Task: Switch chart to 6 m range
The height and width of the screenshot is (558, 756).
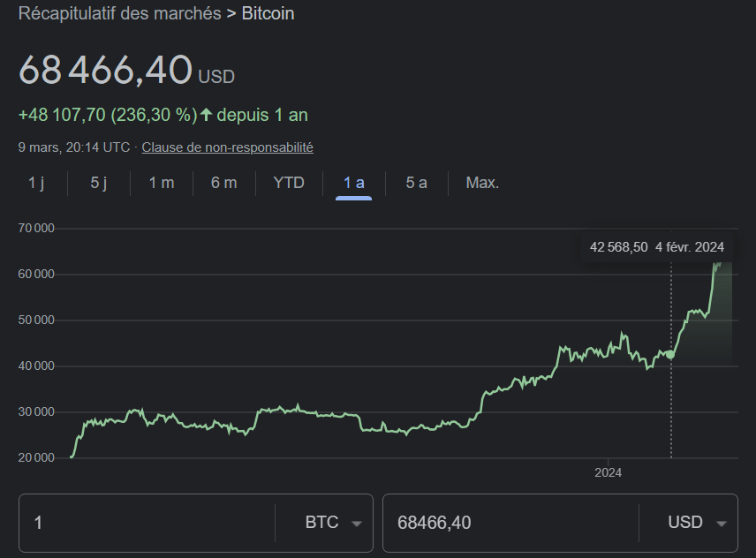Action: (x=223, y=183)
